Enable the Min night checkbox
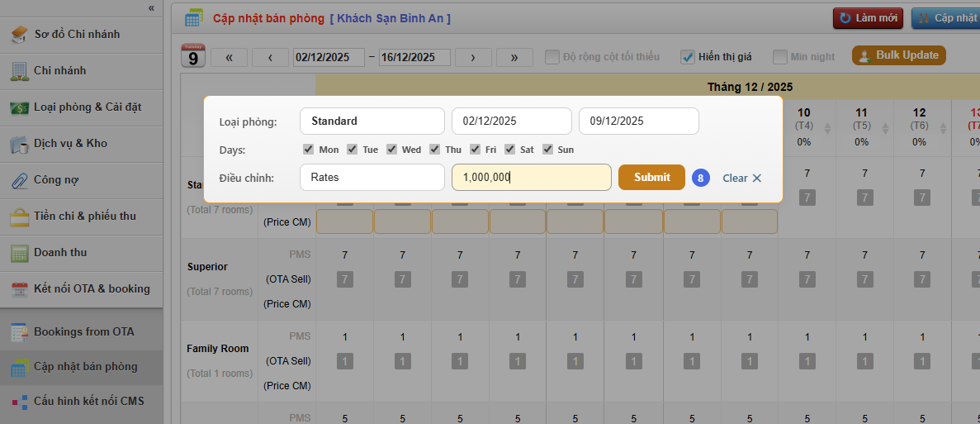Image resolution: width=980 pixels, height=424 pixels. (779, 57)
